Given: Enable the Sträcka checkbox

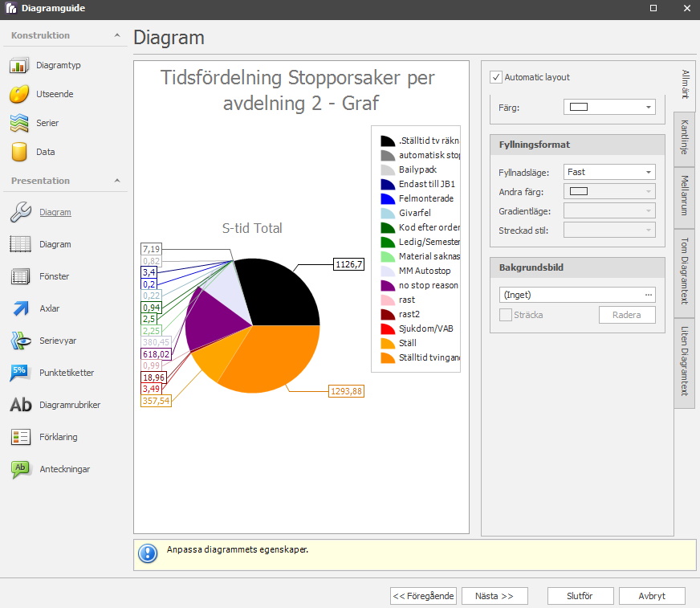Looking at the screenshot, I should pyautogui.click(x=506, y=315).
